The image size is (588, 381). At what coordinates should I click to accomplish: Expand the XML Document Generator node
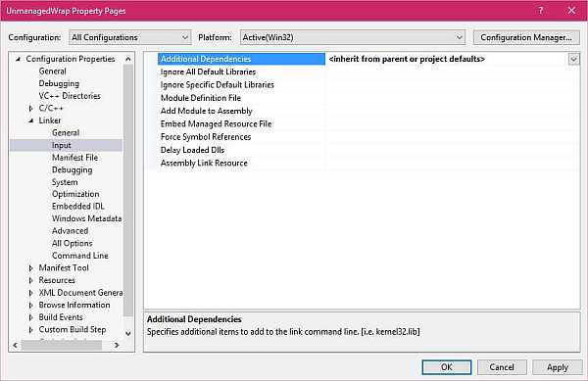click(x=30, y=293)
